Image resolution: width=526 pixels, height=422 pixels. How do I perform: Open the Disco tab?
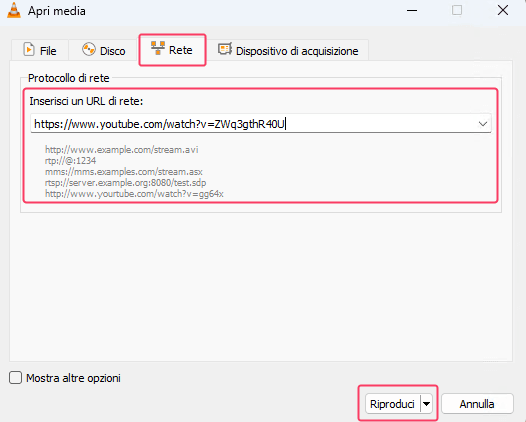(104, 50)
